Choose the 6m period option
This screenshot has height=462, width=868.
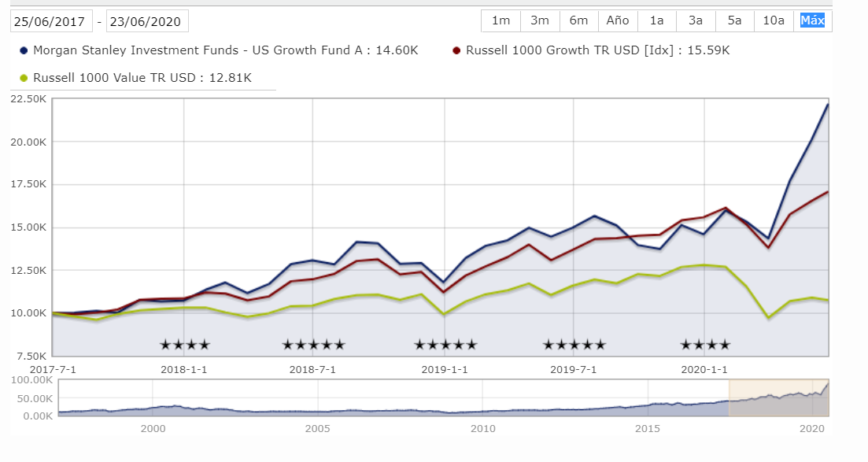pos(579,21)
